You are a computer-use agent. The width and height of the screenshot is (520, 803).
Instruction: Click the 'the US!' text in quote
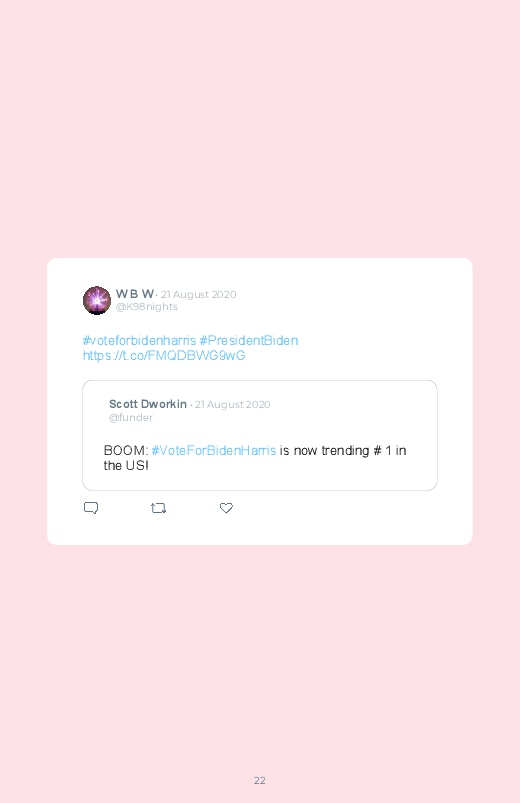126,466
